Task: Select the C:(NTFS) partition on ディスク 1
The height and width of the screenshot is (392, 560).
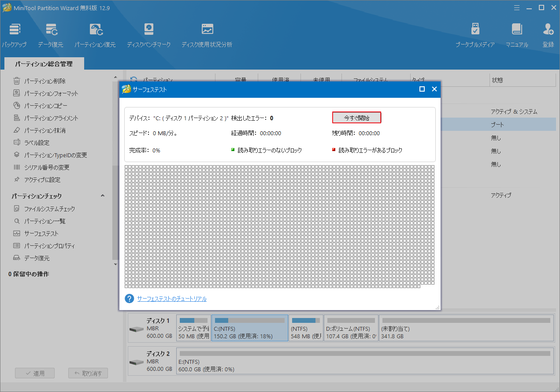Action: [249, 328]
